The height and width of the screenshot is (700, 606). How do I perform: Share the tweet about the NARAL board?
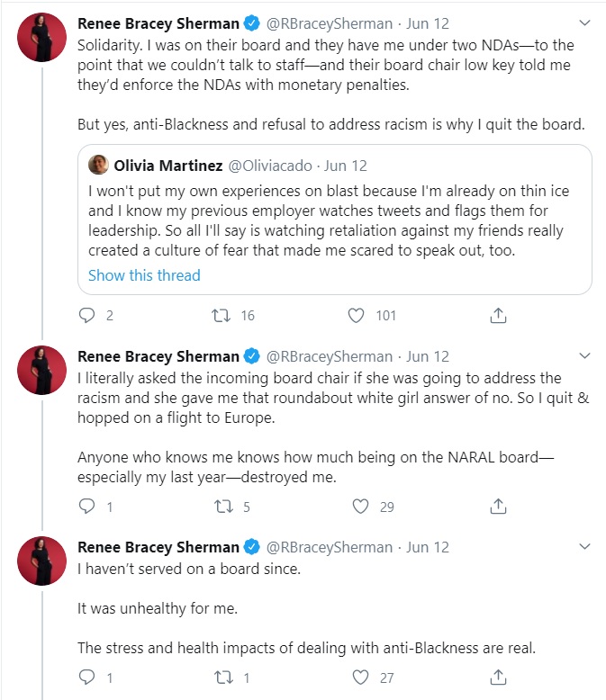(497, 507)
